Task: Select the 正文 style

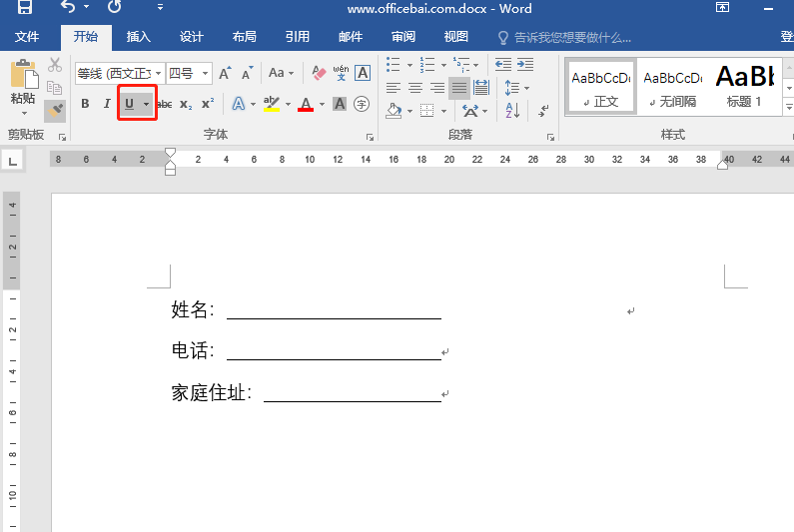Action: click(x=601, y=87)
